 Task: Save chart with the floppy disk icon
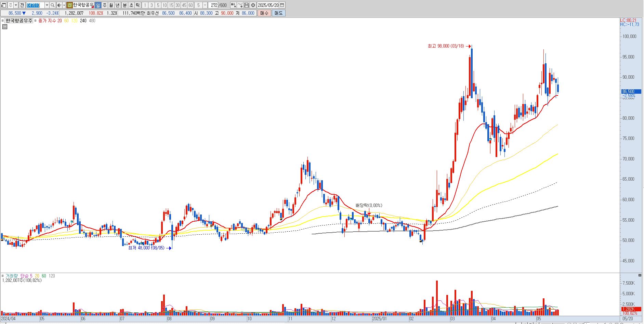coord(246,5)
